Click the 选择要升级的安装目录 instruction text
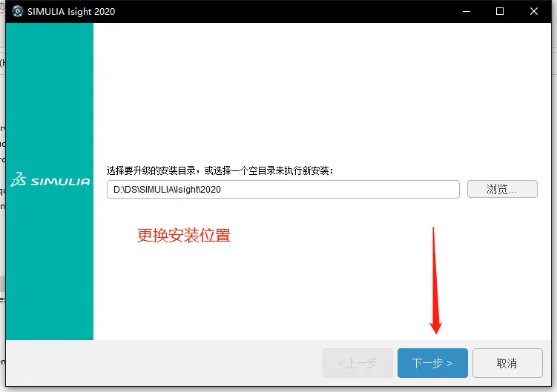 [220, 170]
